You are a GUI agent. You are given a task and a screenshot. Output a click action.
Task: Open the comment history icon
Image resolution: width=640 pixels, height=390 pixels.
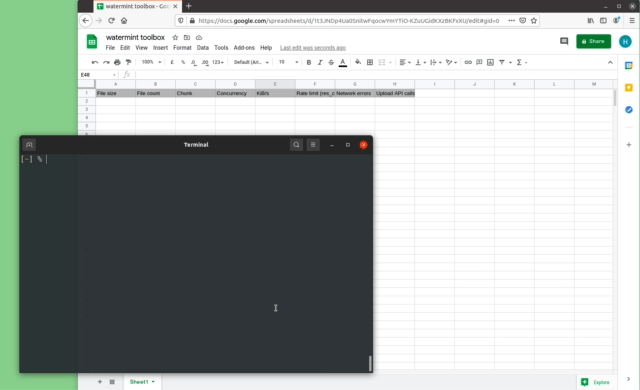pyautogui.click(x=564, y=41)
